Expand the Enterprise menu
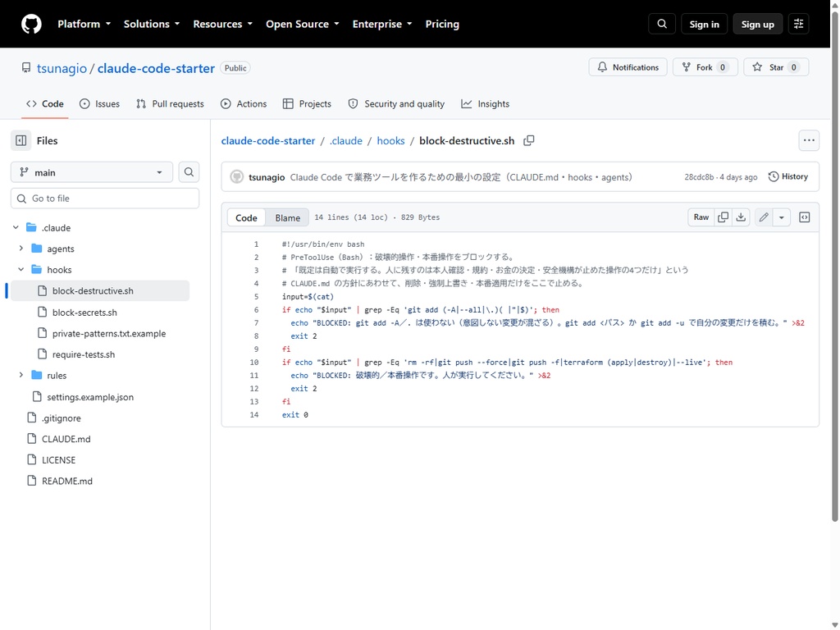 tap(382, 24)
